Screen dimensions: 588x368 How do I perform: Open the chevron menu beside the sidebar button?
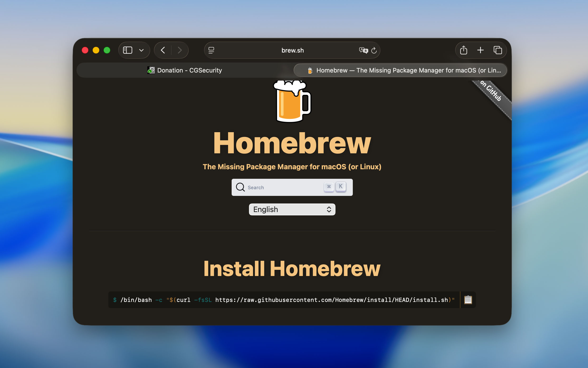pos(141,50)
